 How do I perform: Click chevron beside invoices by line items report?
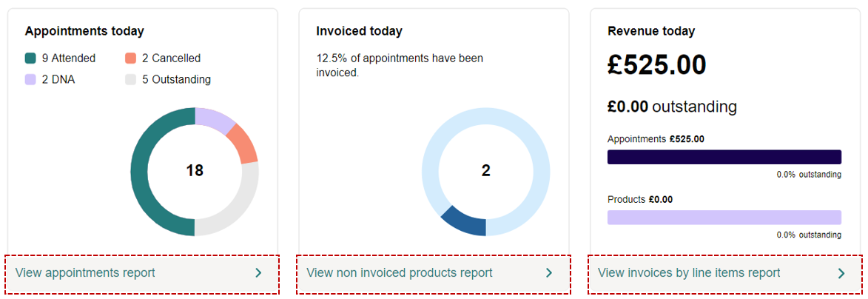coord(841,273)
